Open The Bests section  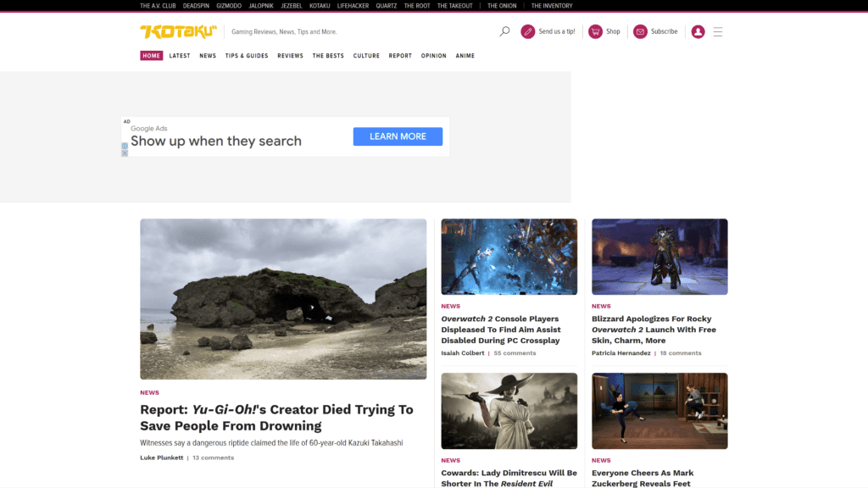coord(328,56)
